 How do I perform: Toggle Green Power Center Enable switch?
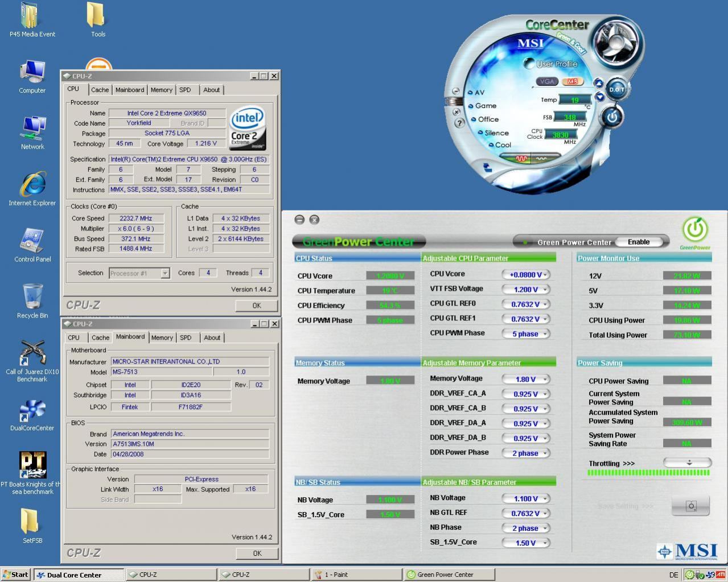pos(638,242)
